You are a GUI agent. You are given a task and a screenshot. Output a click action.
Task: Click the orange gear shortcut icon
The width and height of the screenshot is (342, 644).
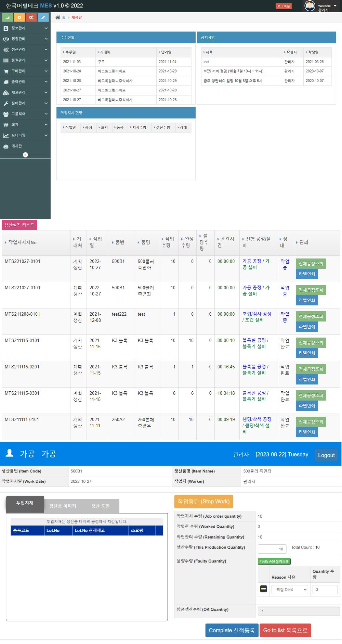pos(19,17)
